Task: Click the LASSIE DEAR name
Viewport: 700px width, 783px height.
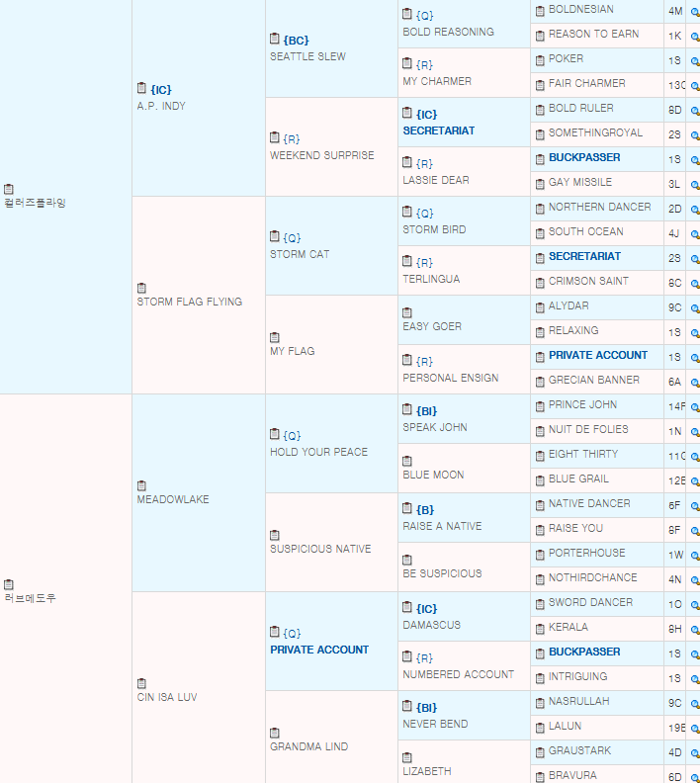Action: (x=435, y=180)
